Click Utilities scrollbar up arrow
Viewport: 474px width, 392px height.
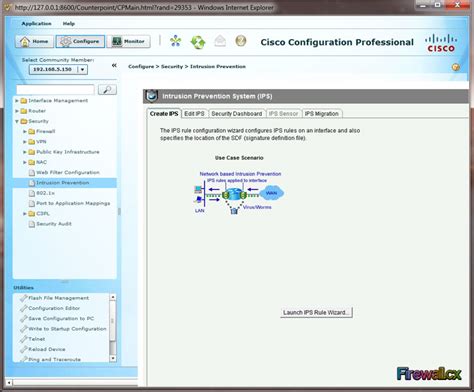[113, 297]
